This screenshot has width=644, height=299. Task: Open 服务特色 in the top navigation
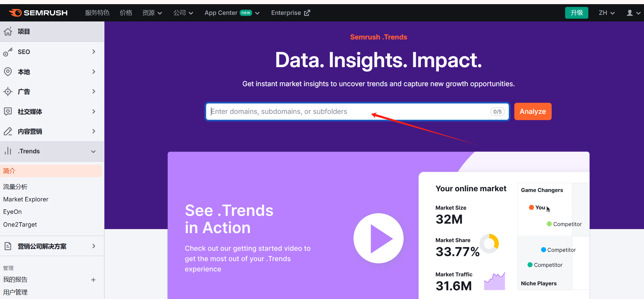pos(97,13)
